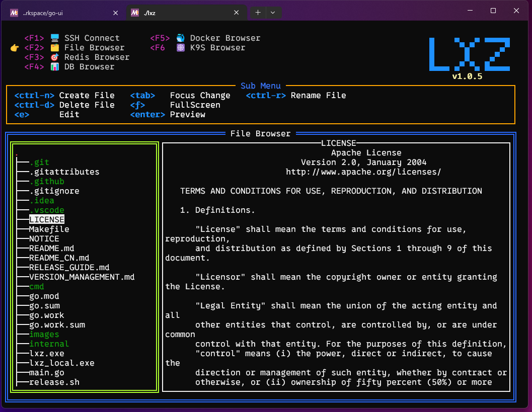
Task: Click the <ctrl-r> shortcut label
Action: tap(266, 95)
